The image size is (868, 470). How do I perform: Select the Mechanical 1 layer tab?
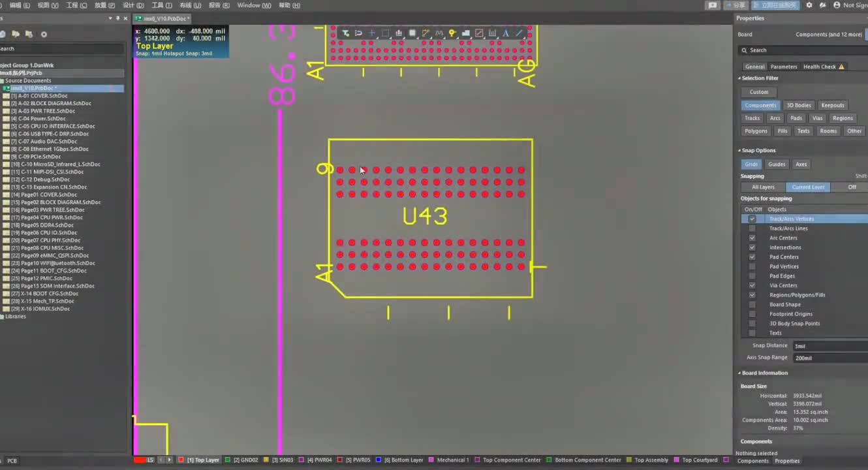pos(453,460)
